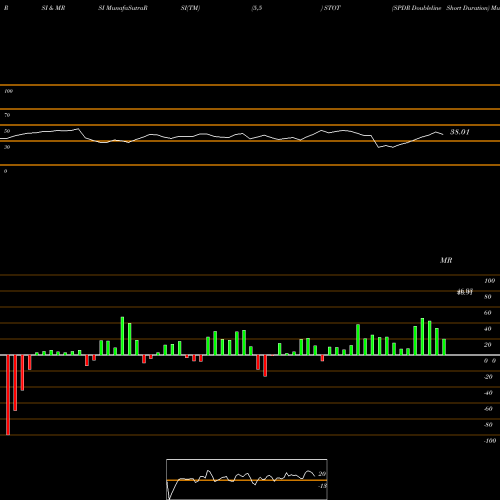The height and width of the screenshot is (500, 500).
Task: Click the 'SI MunafaSutraR' header text
Action: point(123,8)
